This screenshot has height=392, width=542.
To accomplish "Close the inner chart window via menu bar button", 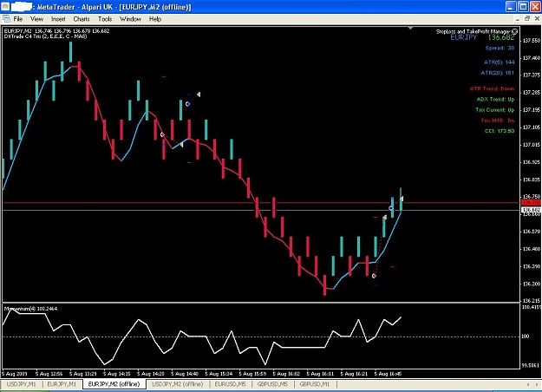I will 537,19.
